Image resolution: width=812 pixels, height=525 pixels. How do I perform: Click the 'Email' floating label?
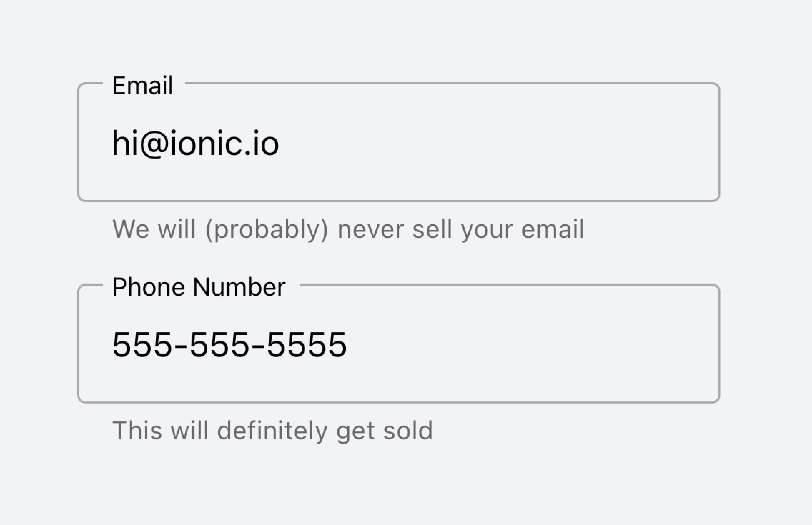(143, 85)
